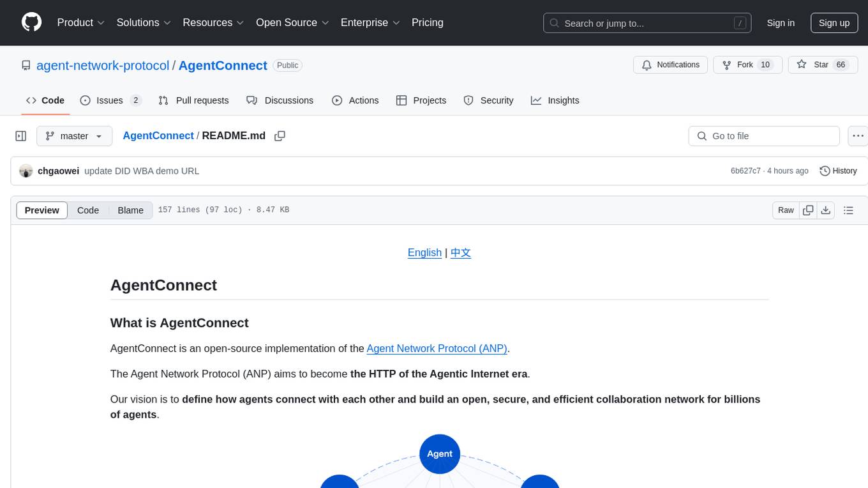Focus the Search or jump to field
This screenshot has width=868, height=488.
click(646, 23)
